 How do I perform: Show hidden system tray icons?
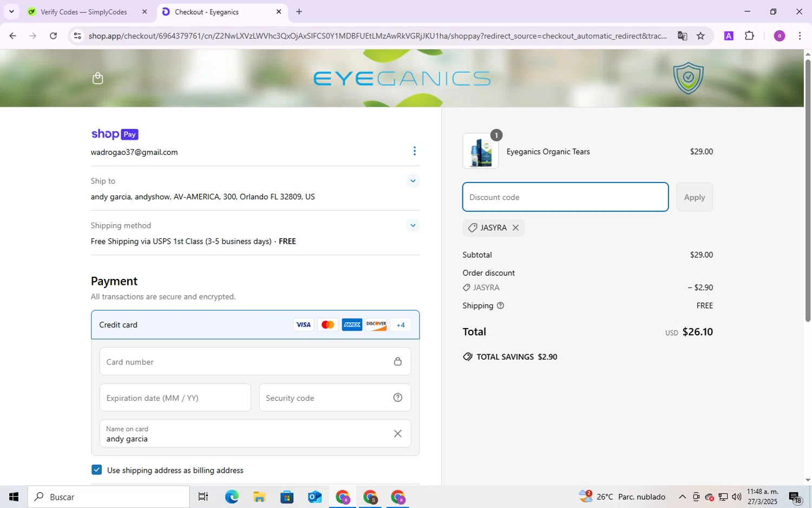[682, 497]
